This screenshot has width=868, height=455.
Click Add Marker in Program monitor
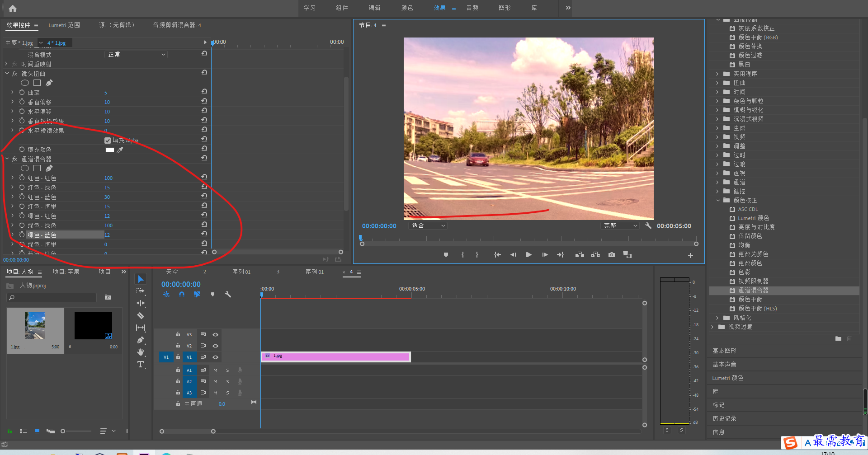446,255
